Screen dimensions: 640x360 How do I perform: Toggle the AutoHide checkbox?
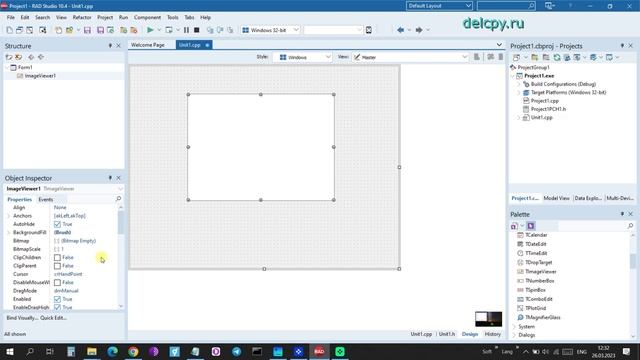(x=57, y=224)
